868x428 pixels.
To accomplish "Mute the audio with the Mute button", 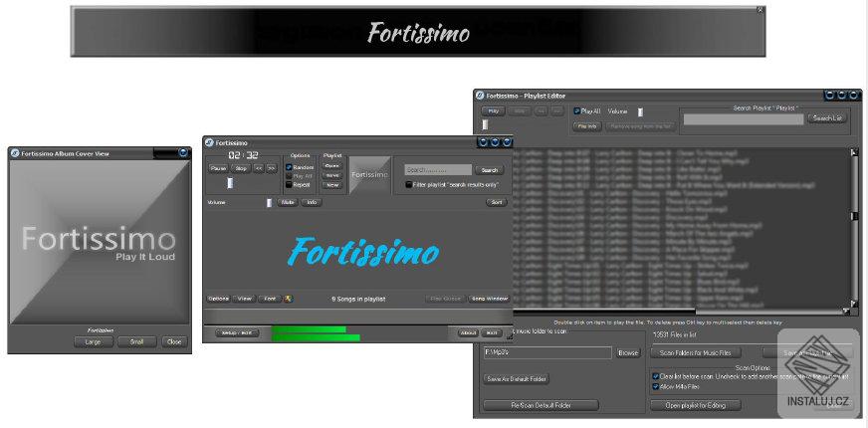I will [288, 203].
